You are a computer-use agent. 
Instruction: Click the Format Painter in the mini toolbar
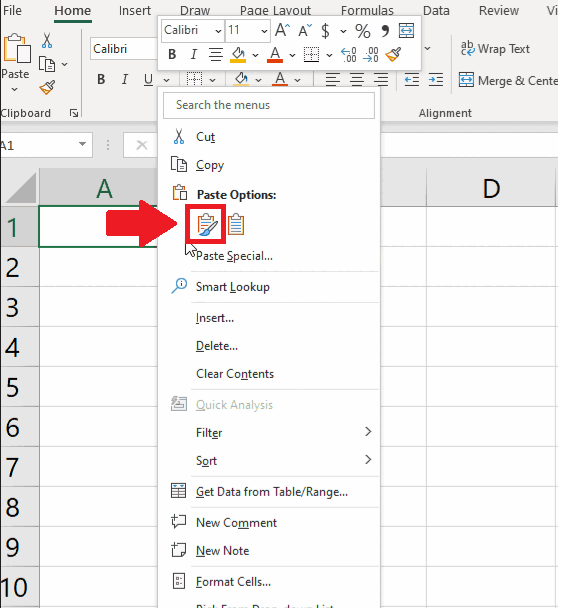(393, 55)
